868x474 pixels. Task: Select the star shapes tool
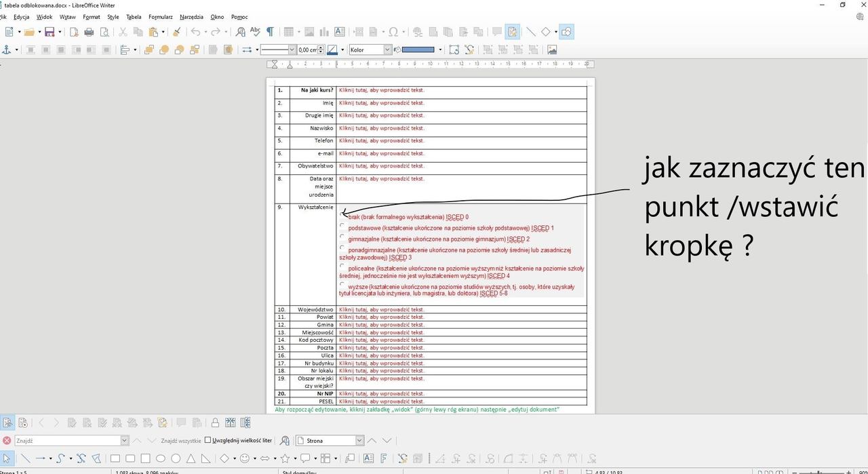(285, 458)
